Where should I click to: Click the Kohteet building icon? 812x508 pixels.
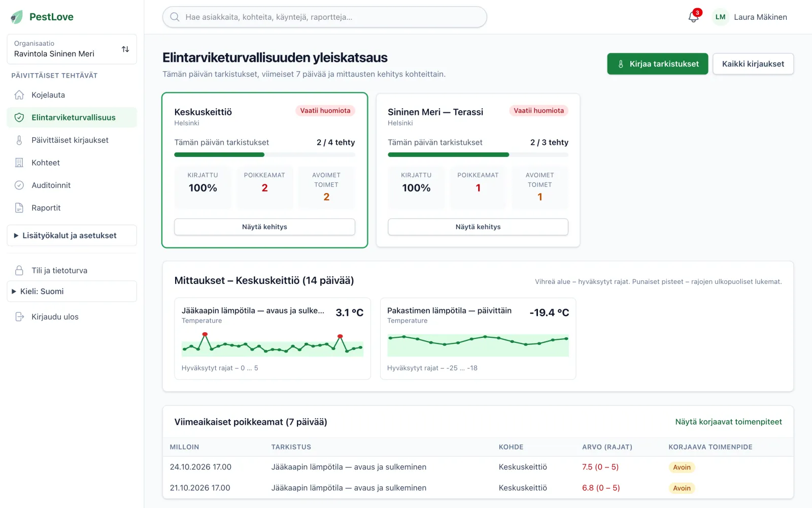pos(19,163)
